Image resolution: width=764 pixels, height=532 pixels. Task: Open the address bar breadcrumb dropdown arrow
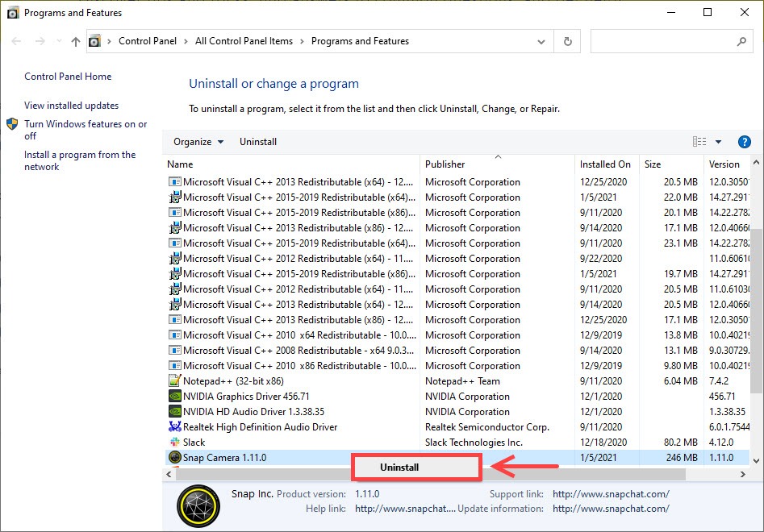coord(542,41)
